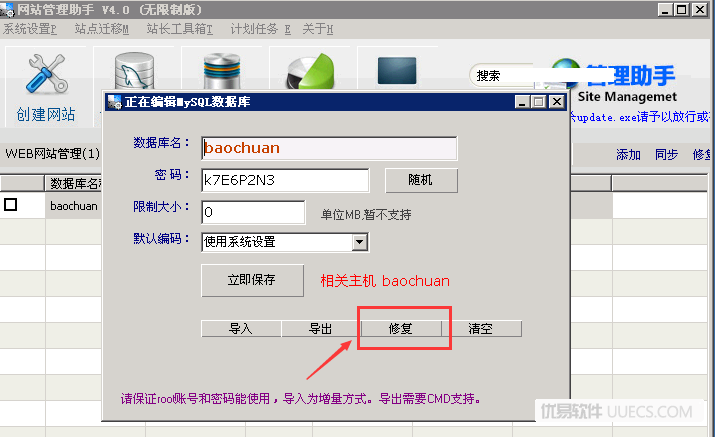Click the 立即保存 button
This screenshot has height=437, width=715.
point(252,280)
